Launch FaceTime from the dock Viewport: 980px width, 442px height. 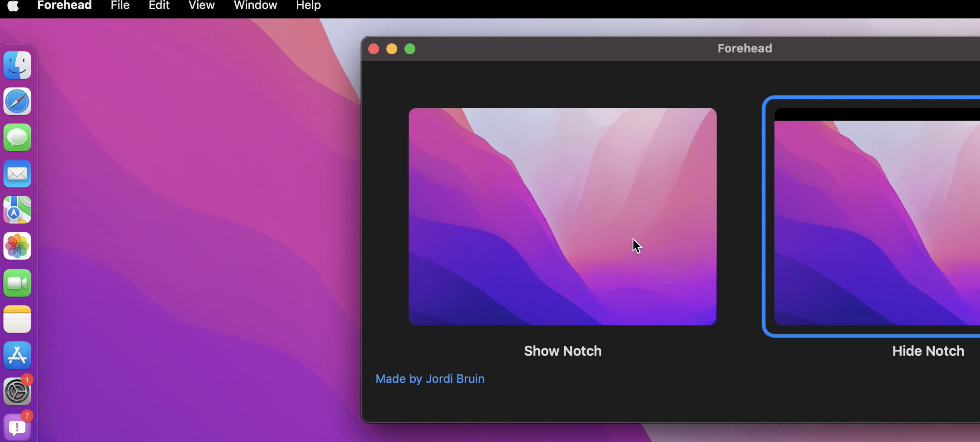coord(17,283)
